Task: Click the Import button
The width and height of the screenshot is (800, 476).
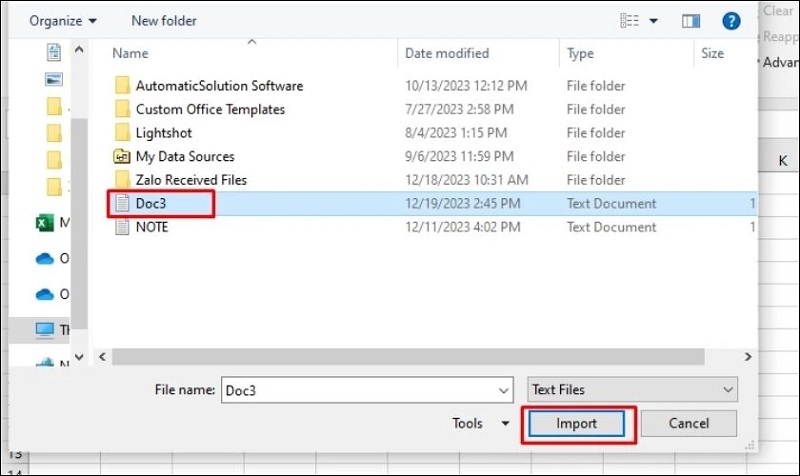Action: tap(577, 423)
